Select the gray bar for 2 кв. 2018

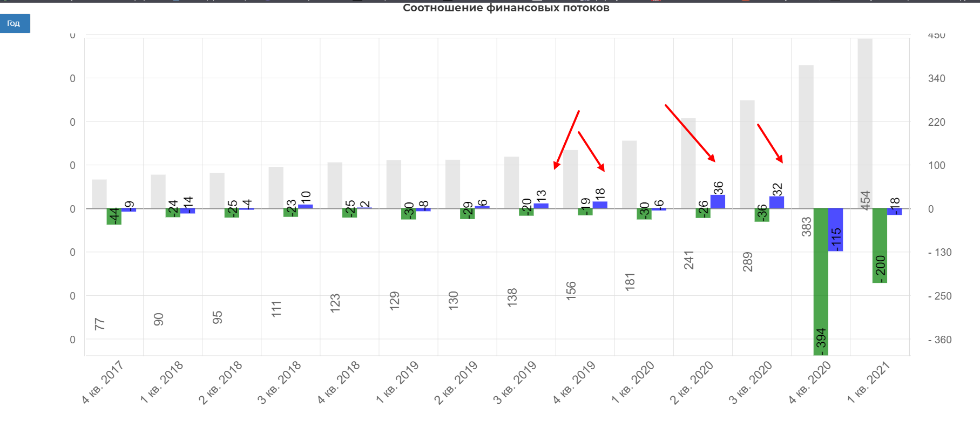(217, 191)
